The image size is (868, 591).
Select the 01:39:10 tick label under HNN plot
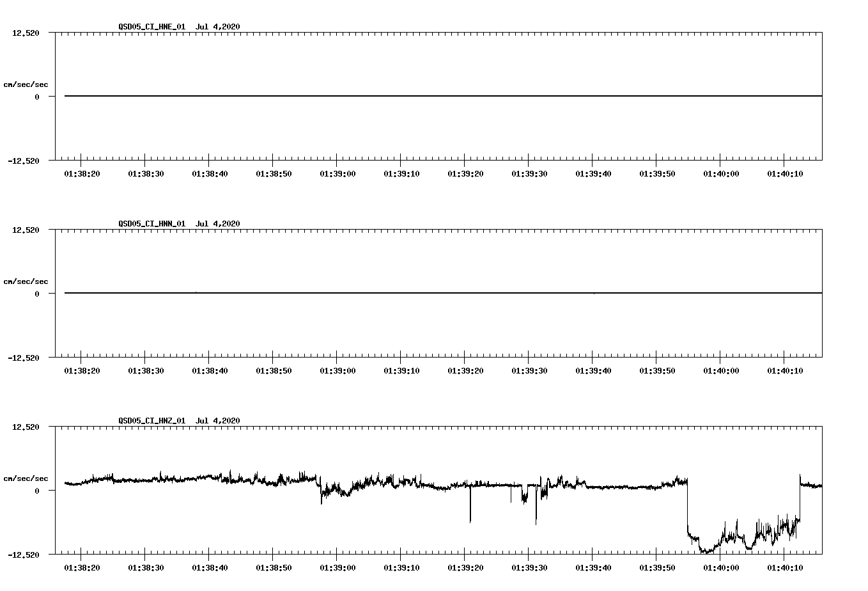pos(401,371)
